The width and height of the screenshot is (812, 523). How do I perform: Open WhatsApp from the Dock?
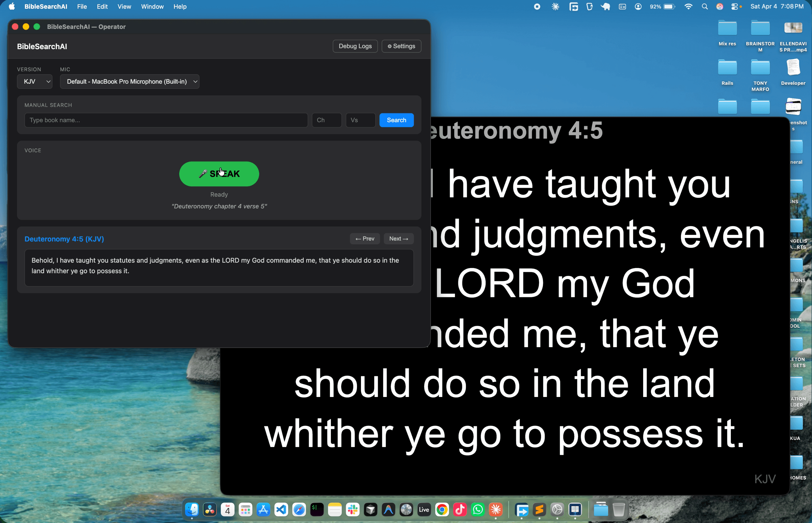(x=478, y=510)
